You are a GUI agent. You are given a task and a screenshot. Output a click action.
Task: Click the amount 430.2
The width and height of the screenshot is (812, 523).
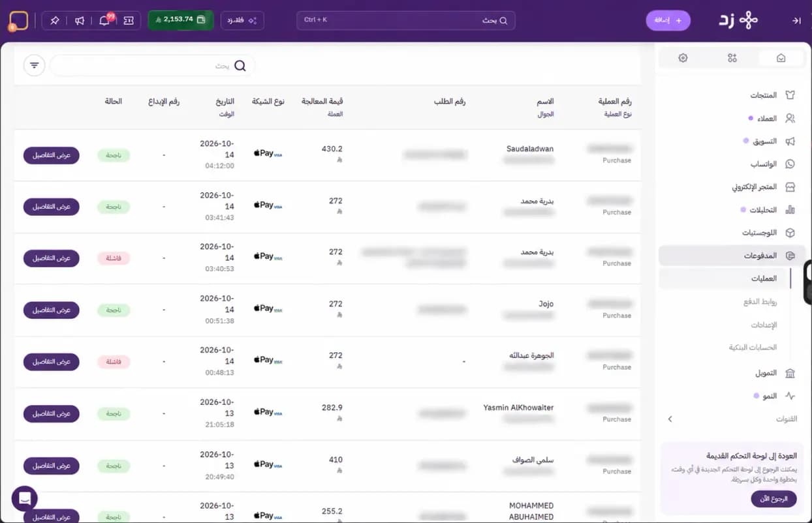[332, 149]
